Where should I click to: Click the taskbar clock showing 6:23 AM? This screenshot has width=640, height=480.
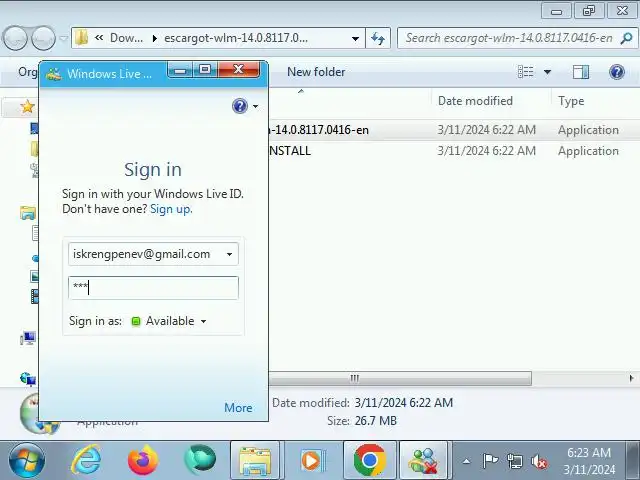pyautogui.click(x=589, y=461)
